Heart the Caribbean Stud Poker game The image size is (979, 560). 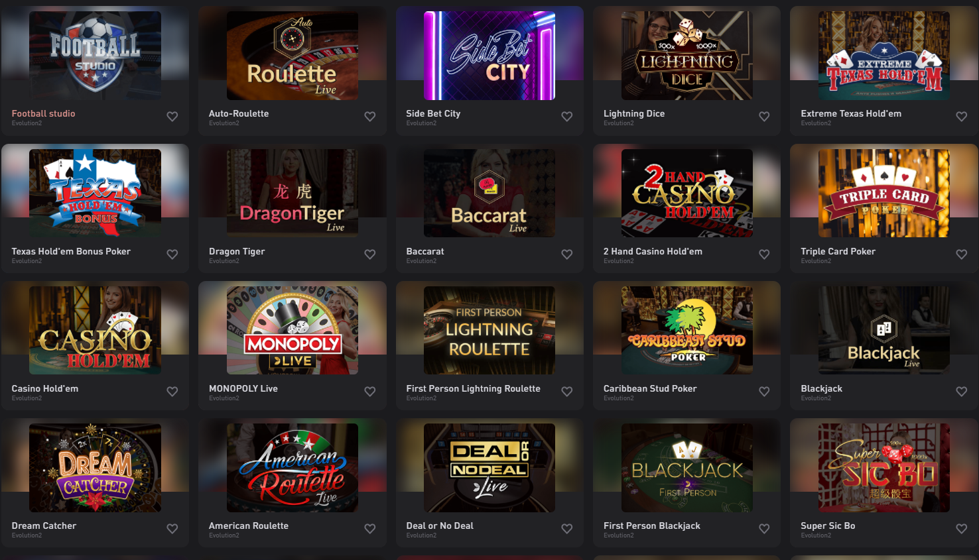(x=764, y=392)
